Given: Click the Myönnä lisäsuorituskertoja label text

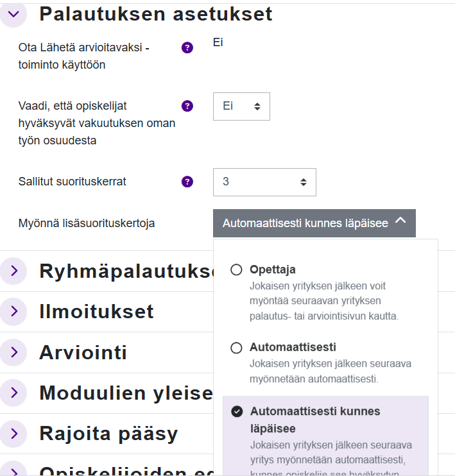Looking at the screenshot, I should [87, 224].
